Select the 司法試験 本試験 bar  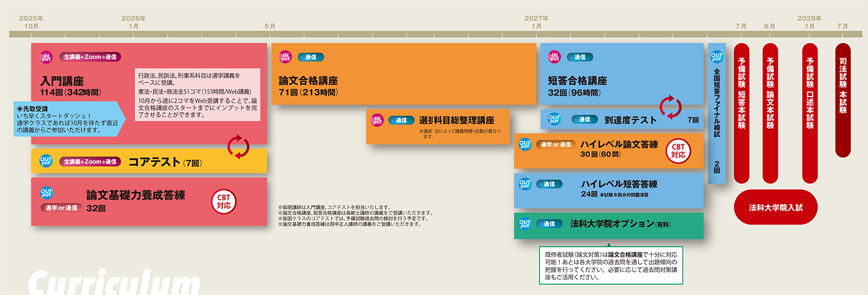843,100
